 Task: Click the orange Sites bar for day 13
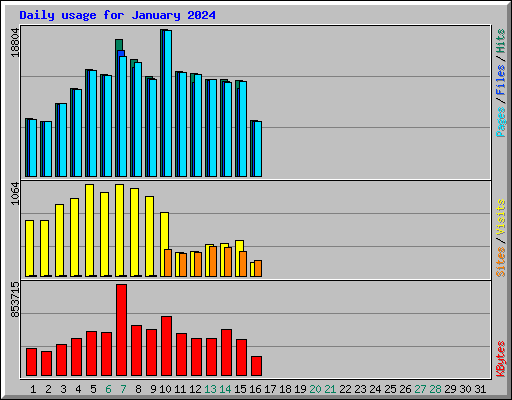213,261
